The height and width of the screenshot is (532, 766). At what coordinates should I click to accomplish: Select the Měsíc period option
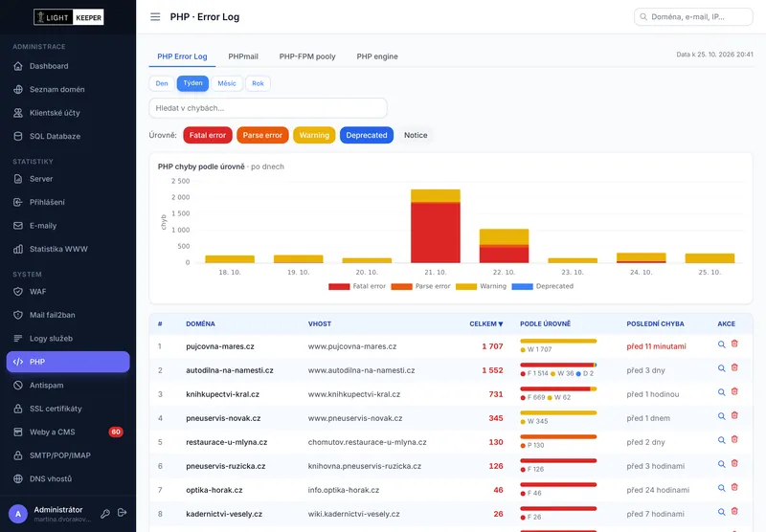point(227,83)
